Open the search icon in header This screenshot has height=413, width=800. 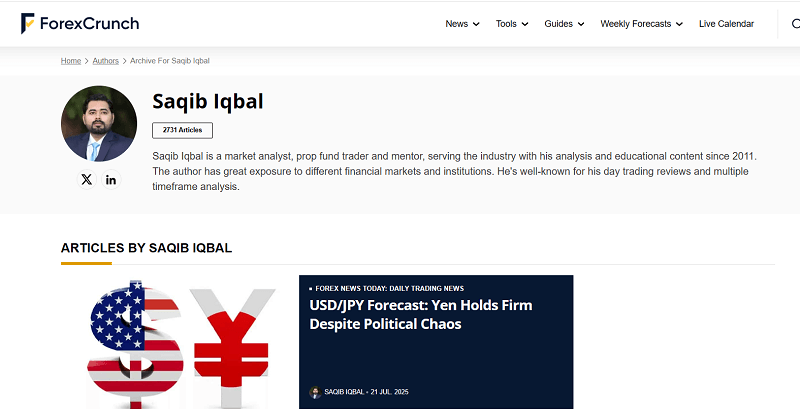(x=795, y=23)
